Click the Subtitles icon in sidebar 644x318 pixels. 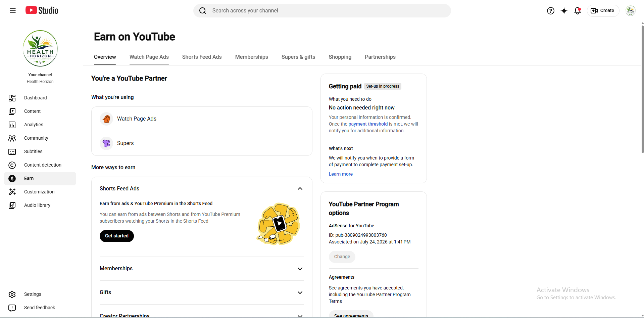point(12,152)
